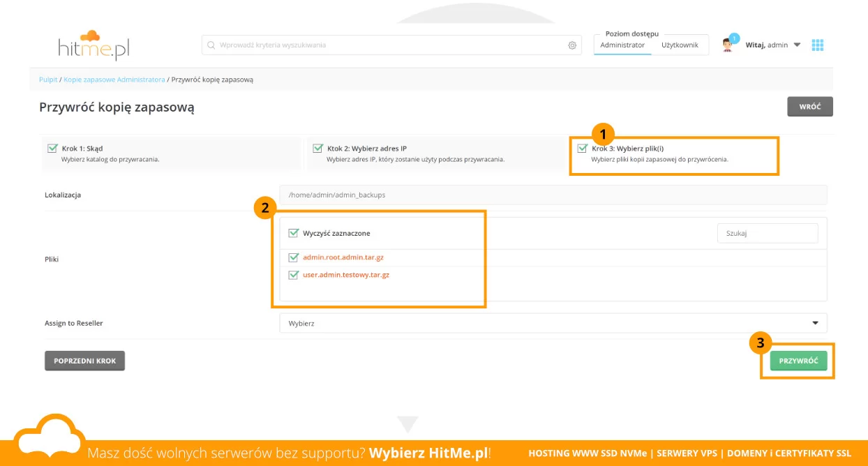Open the apps grid icon
This screenshot has width=868, height=466.
pyautogui.click(x=818, y=45)
